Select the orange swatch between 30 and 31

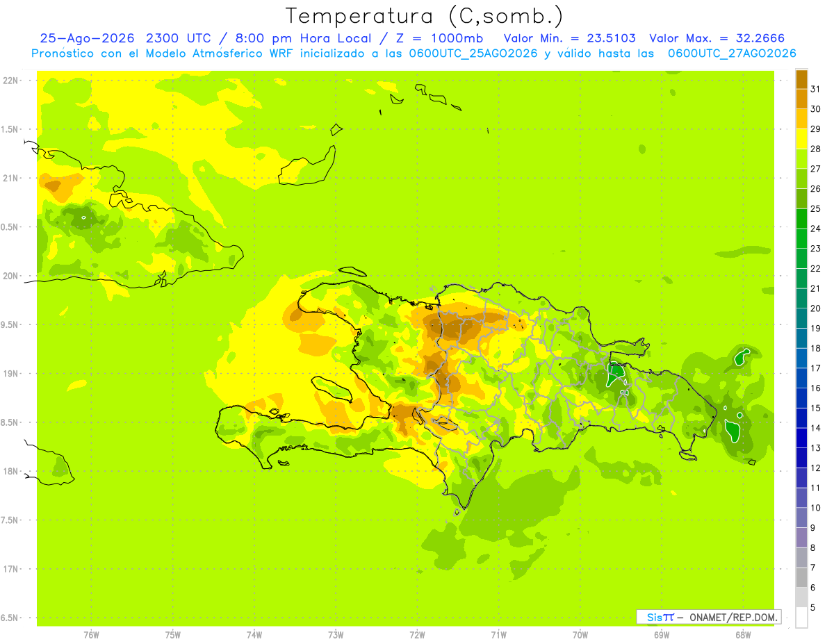click(801, 99)
